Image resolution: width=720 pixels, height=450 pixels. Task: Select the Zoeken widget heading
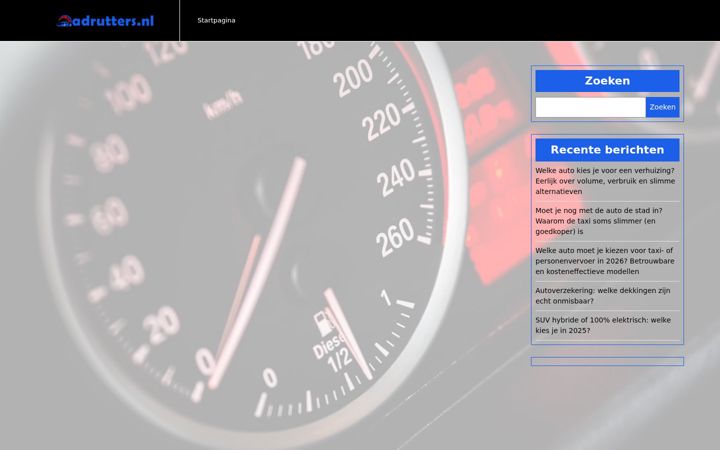(607, 81)
